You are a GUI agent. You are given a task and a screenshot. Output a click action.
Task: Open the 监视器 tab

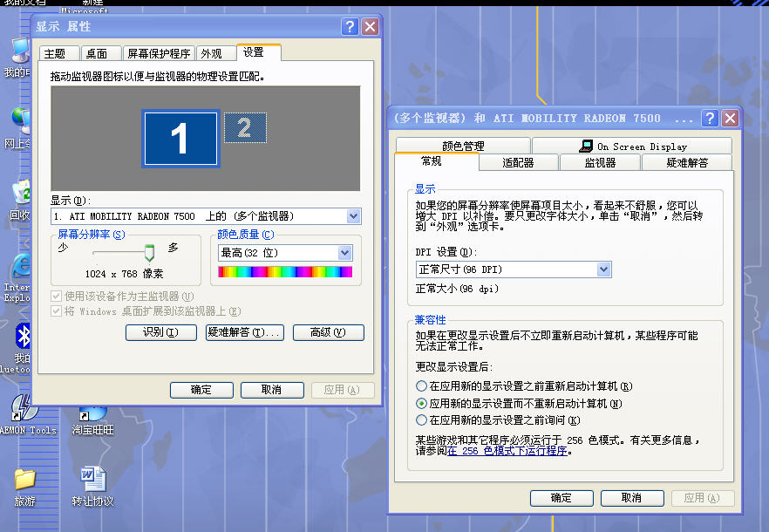tap(600, 162)
